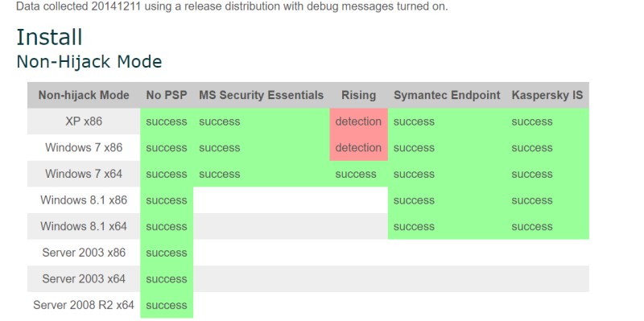The width and height of the screenshot is (644, 321).
Task: Click the red detection cell for XP x86
Action: (x=358, y=121)
